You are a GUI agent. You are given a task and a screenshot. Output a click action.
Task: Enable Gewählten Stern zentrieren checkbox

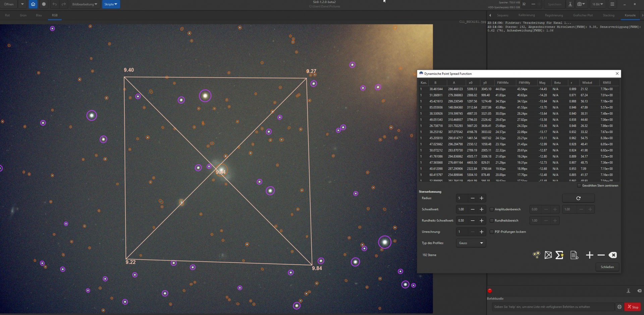tap(579, 185)
